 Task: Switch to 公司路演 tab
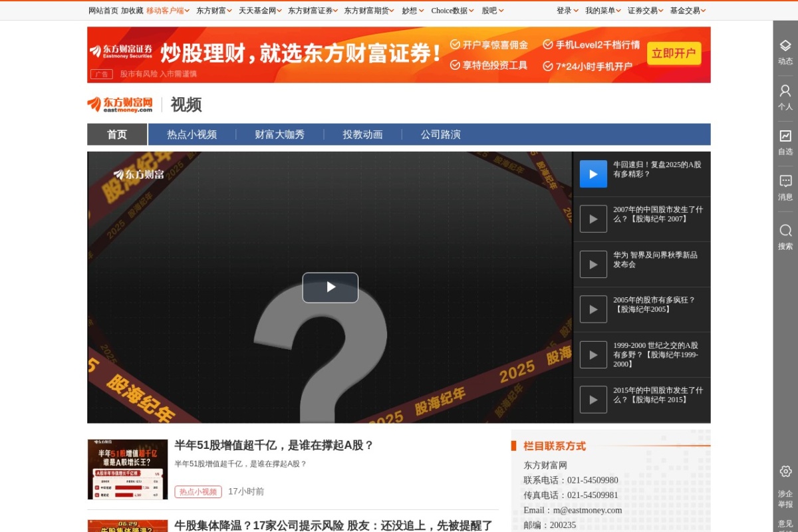pyautogui.click(x=440, y=134)
